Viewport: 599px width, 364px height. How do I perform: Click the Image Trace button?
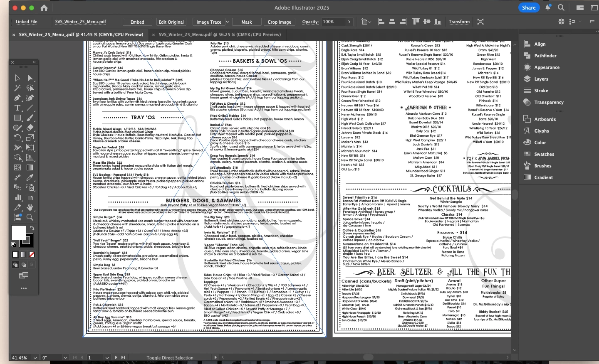click(209, 22)
